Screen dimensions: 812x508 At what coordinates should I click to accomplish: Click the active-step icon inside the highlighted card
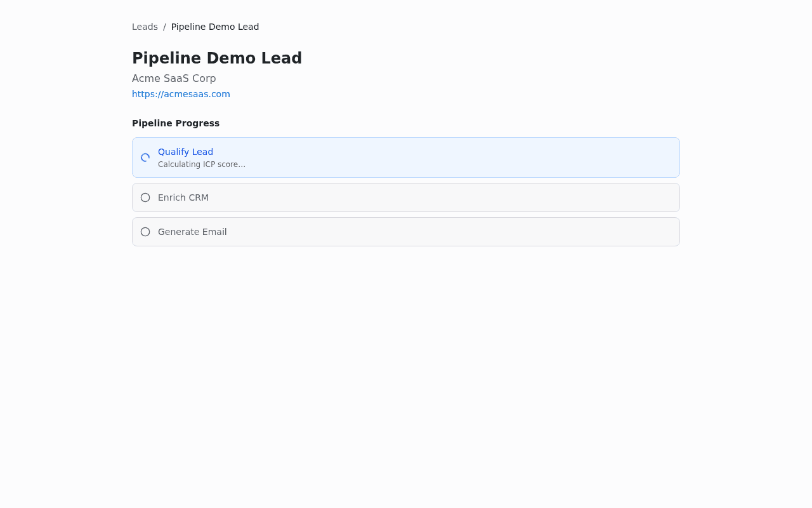click(x=145, y=157)
